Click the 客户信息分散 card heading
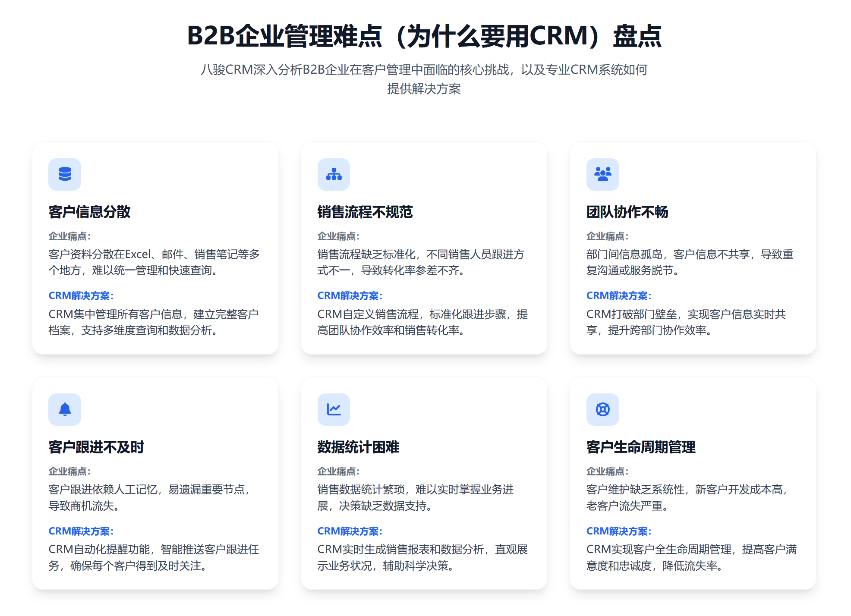 point(89,212)
